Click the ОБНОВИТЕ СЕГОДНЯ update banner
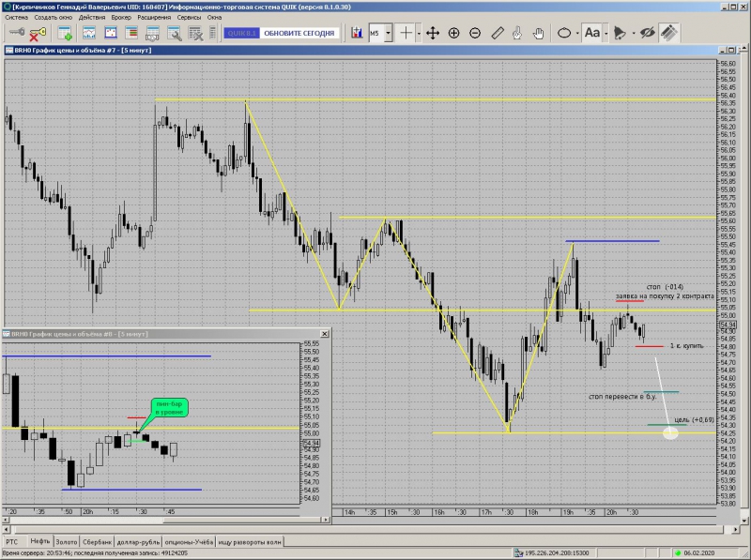Image resolution: width=751 pixels, height=560 pixels. pos(299,33)
